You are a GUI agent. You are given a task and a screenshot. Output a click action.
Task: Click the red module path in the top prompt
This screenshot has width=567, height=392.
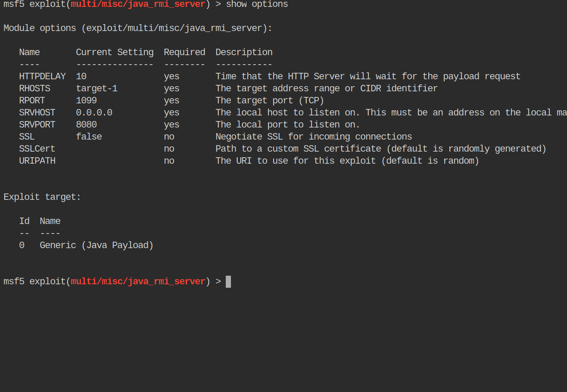[x=138, y=4]
